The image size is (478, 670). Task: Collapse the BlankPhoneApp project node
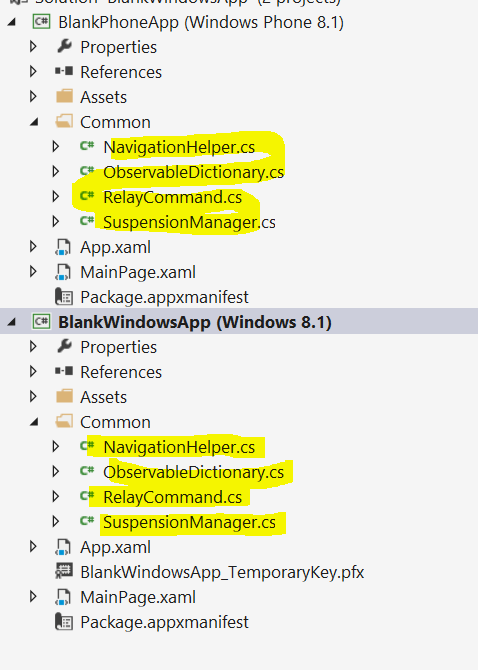(12, 22)
